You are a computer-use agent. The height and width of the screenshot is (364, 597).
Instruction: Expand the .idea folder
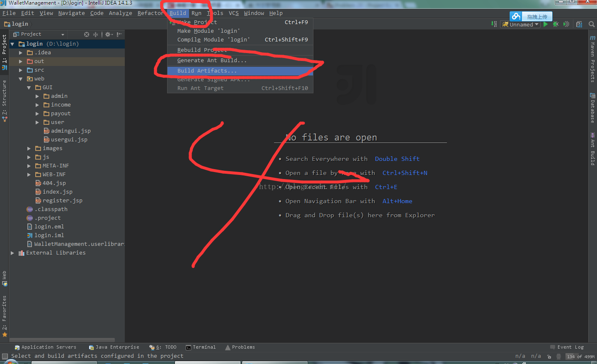(x=21, y=53)
